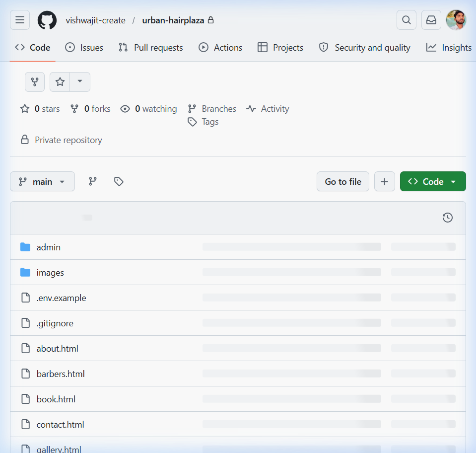Open the Actions tab
Viewport: 476px width, 453px height.
click(220, 48)
